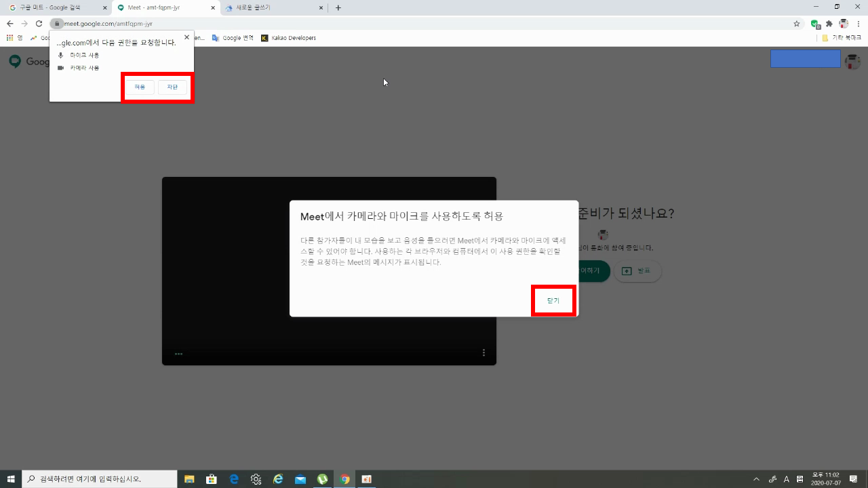Show hidden system tray icons

pyautogui.click(x=757, y=479)
